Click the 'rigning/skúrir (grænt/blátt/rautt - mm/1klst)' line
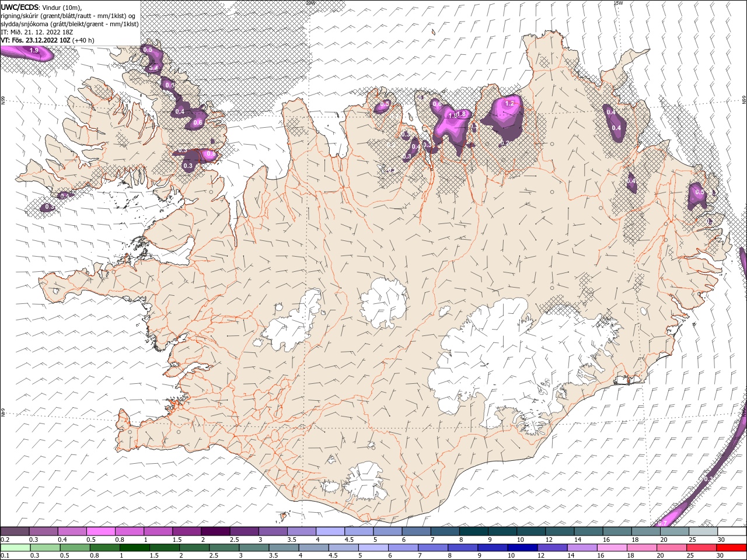 tap(69, 15)
